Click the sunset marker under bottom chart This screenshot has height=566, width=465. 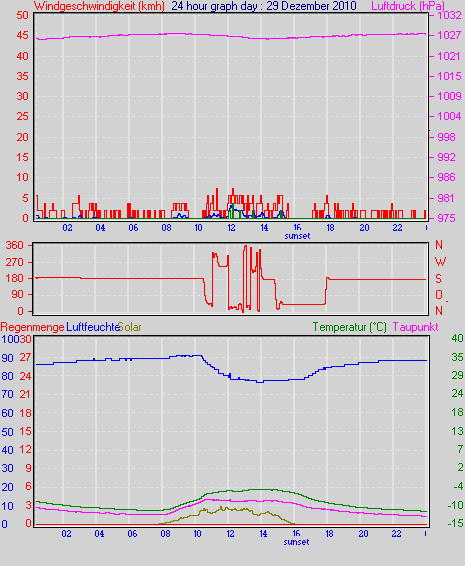point(296,542)
